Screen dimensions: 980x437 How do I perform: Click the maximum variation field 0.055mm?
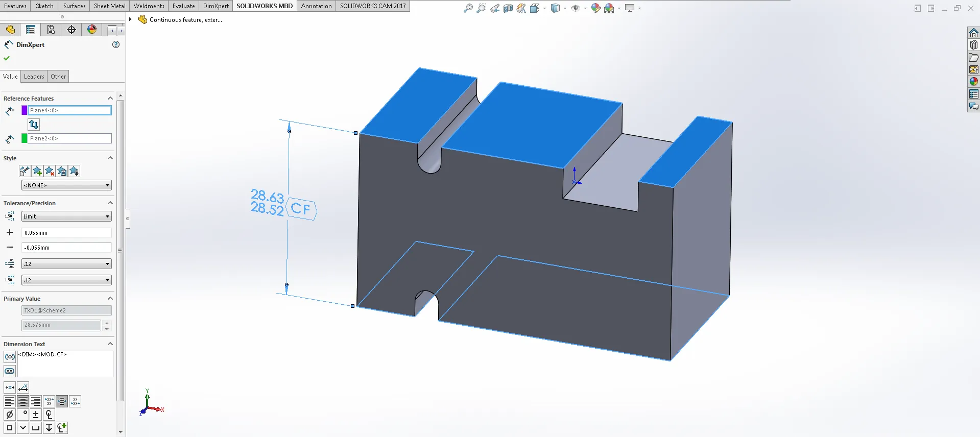[x=66, y=233]
